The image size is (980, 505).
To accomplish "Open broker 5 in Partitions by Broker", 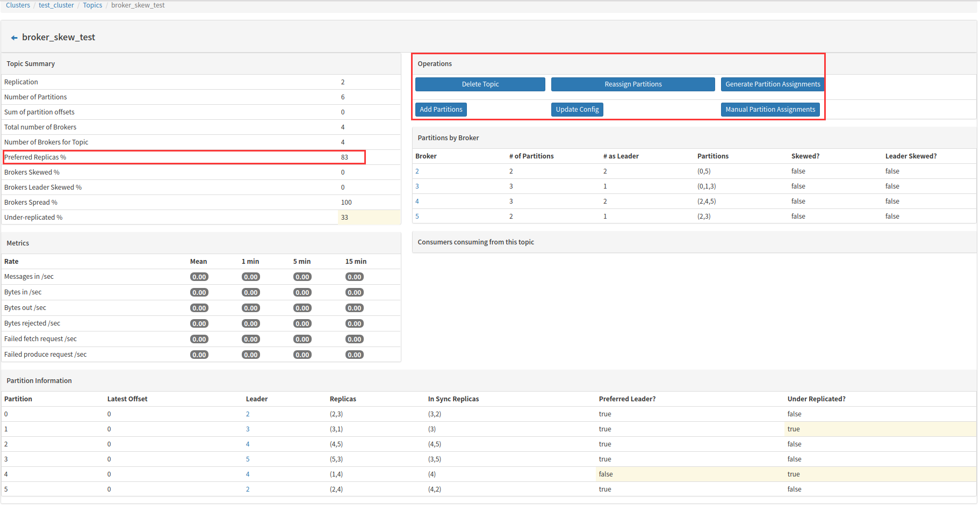I will 417,216.
